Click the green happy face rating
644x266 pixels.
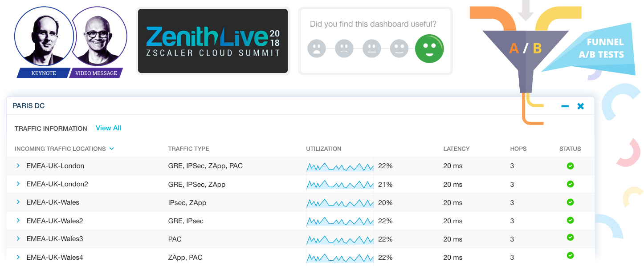tap(429, 48)
